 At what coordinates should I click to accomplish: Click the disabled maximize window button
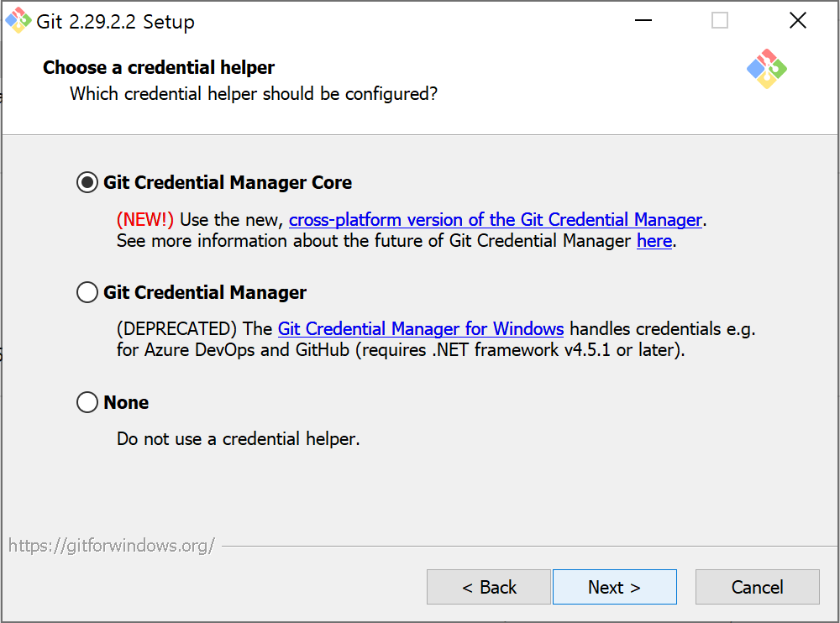[x=720, y=20]
